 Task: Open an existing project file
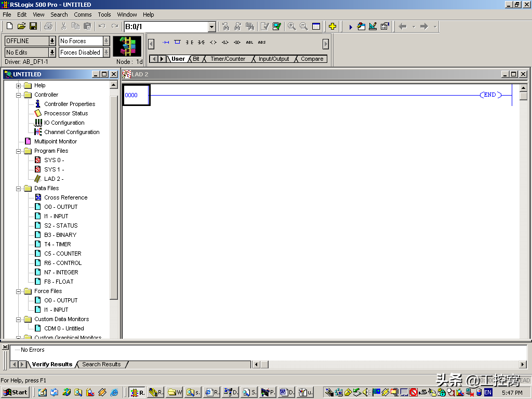tap(21, 26)
